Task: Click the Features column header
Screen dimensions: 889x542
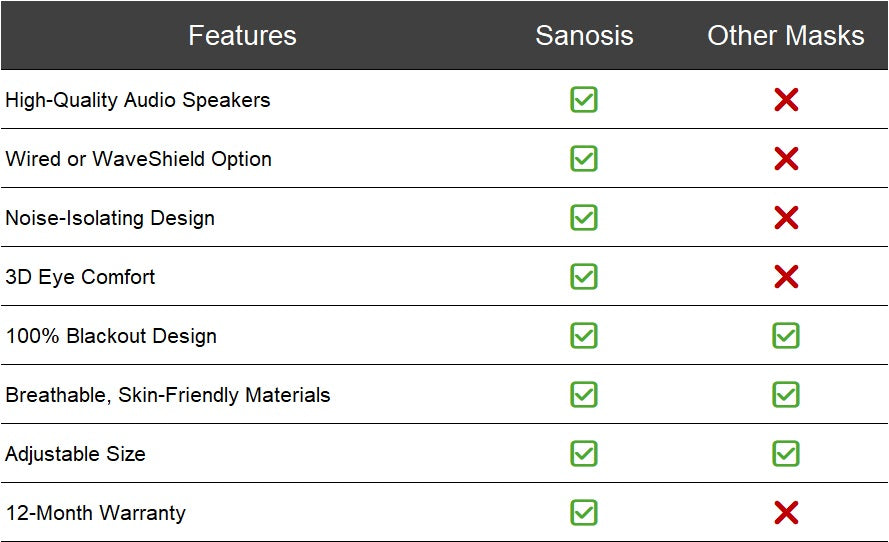Action: pyautogui.click(x=242, y=36)
